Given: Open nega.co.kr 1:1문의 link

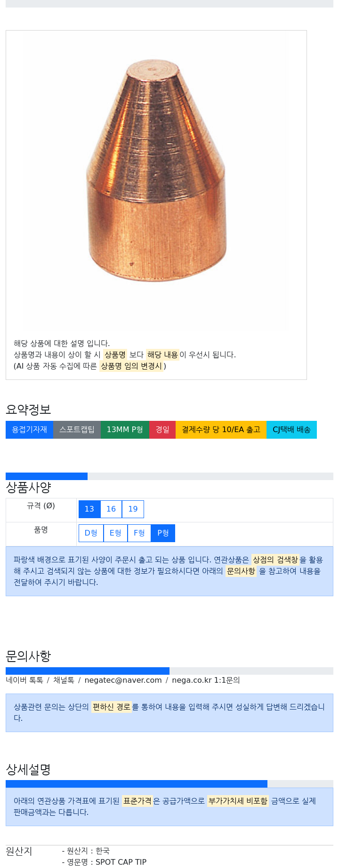Looking at the screenshot, I should tap(206, 680).
